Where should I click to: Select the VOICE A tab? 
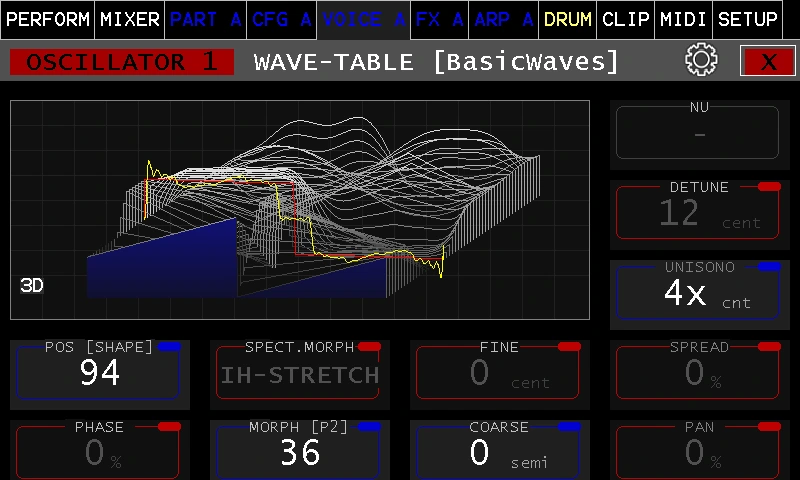pos(363,19)
